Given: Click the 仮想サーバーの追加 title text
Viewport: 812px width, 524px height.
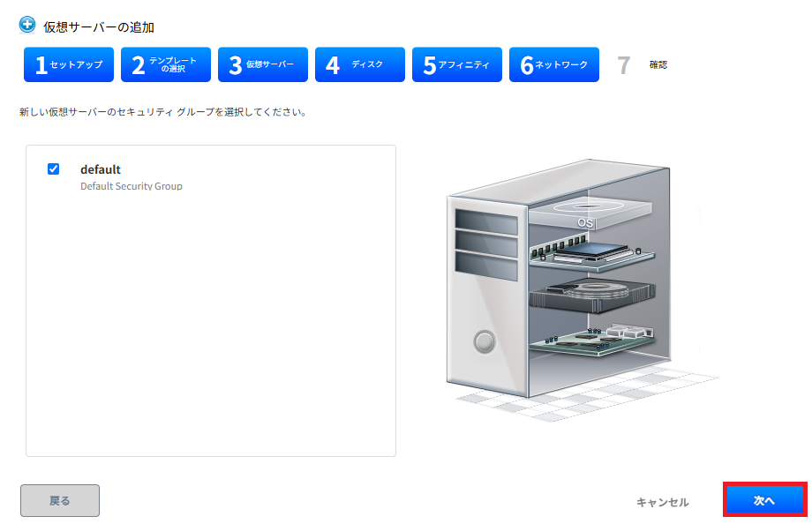Looking at the screenshot, I should (99, 27).
